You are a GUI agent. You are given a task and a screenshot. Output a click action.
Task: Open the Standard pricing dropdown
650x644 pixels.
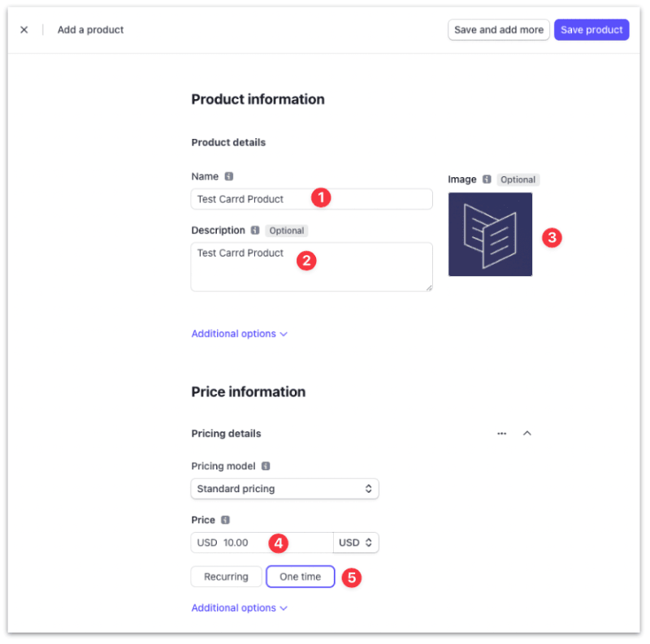[284, 489]
